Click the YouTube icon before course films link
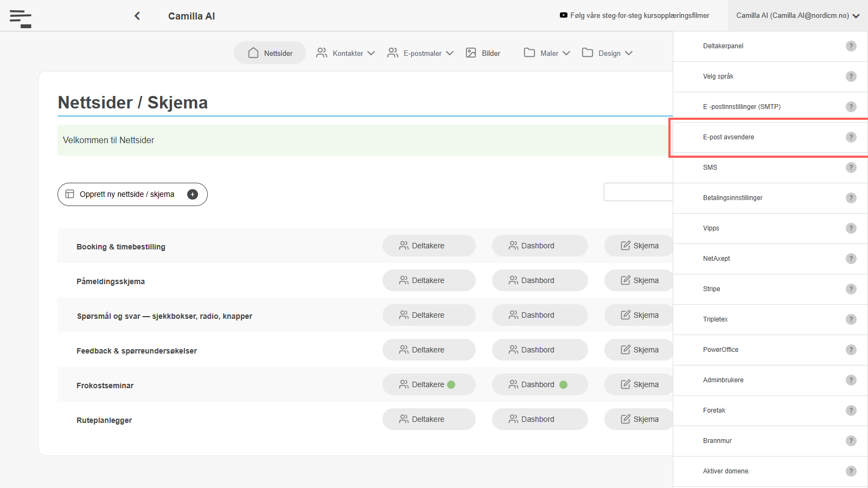Image resolution: width=868 pixels, height=488 pixels. click(x=564, y=15)
